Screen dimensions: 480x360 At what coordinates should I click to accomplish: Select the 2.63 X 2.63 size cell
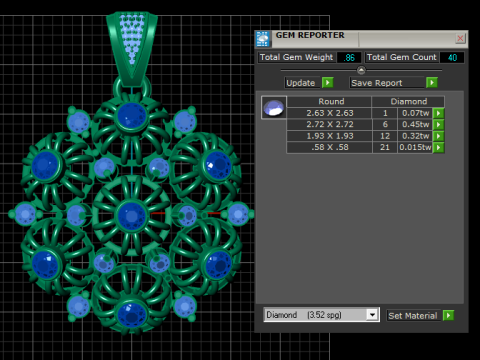(x=329, y=113)
